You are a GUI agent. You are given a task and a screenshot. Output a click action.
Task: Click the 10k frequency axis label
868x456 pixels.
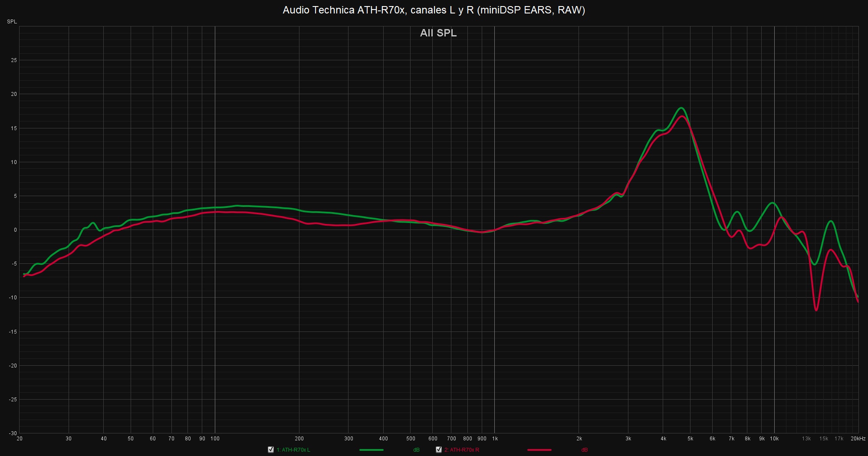(774, 439)
